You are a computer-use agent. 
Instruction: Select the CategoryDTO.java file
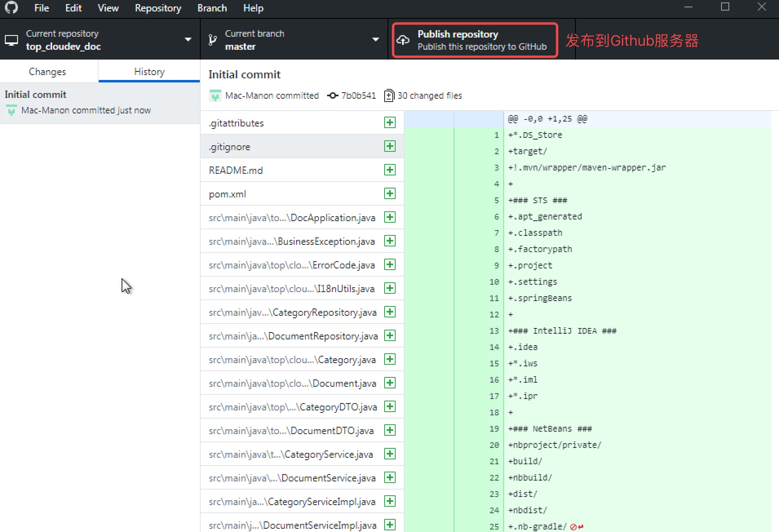(302, 407)
